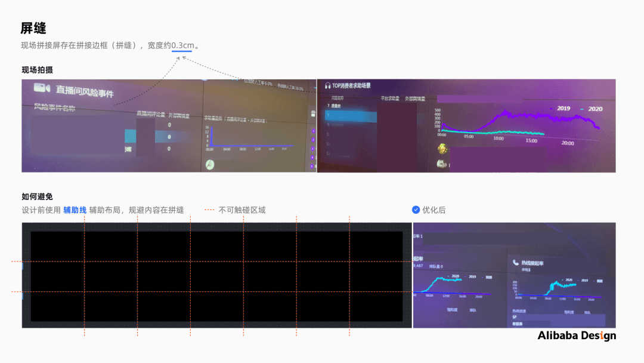Click the video camera icon beside 直播间风险事件
Image resolution: width=644 pixels, height=363 pixels.
click(x=42, y=88)
